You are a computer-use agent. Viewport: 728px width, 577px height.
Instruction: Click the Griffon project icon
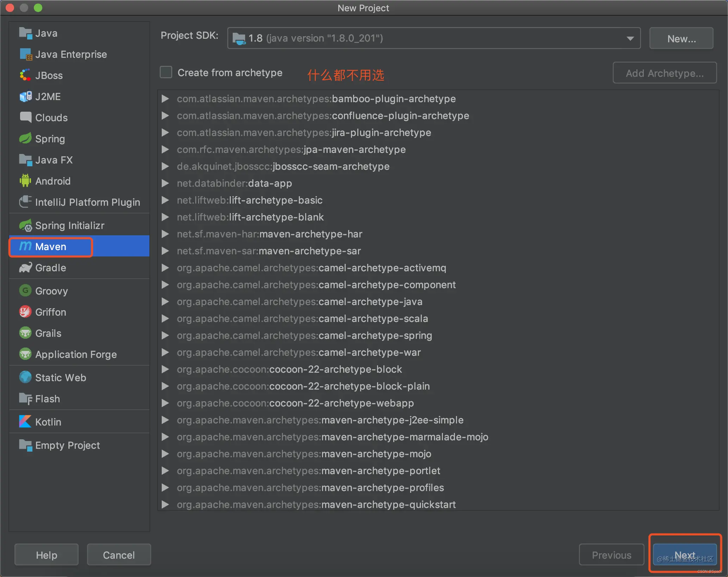25,312
